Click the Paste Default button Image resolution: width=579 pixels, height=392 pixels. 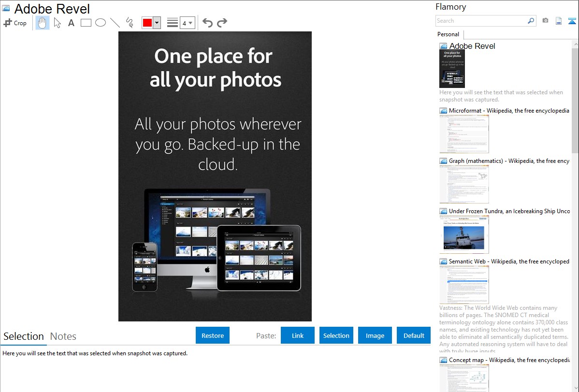pos(414,335)
